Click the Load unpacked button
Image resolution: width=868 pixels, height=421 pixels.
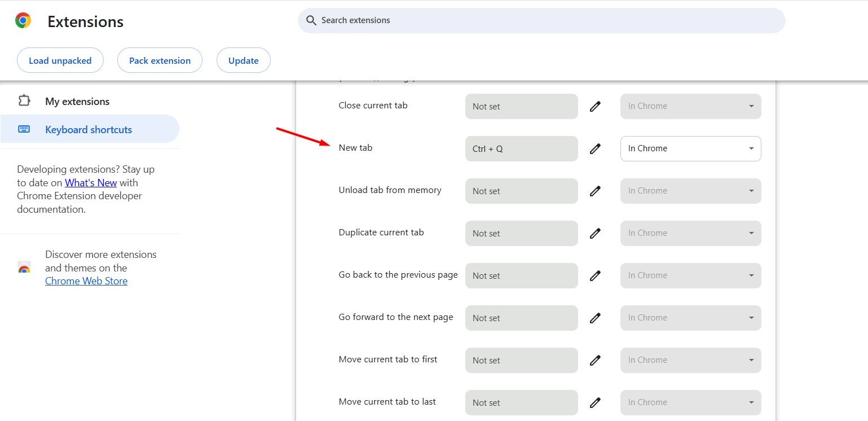click(60, 60)
